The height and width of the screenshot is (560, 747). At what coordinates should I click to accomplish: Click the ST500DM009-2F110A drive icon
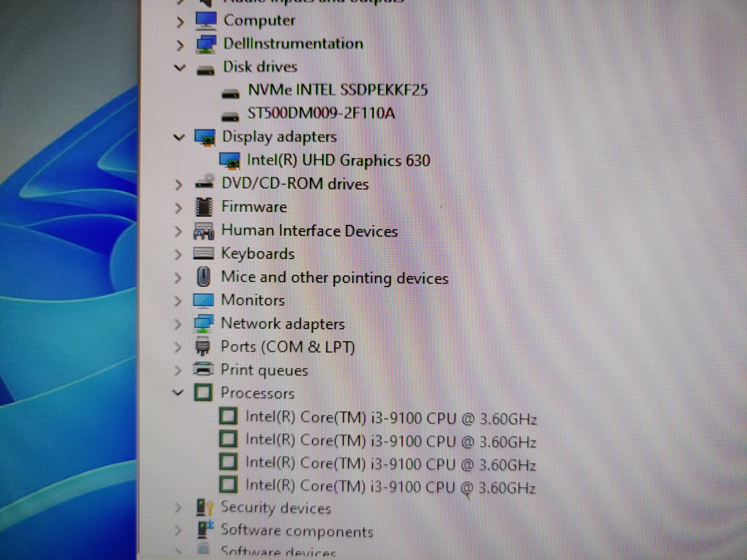230,116
